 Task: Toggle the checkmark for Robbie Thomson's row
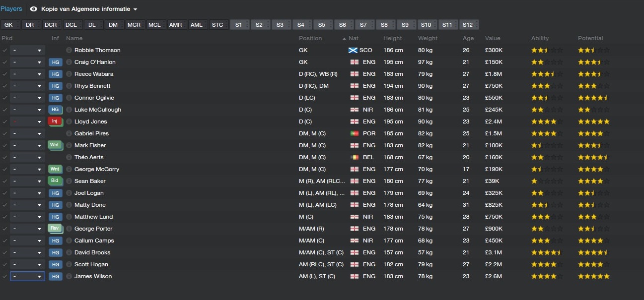point(5,50)
